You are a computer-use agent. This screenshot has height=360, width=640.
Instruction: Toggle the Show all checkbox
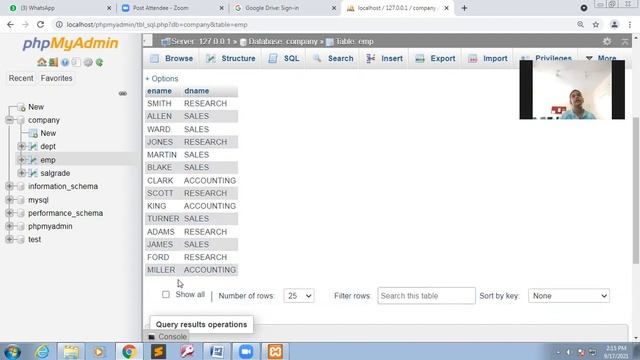tap(166, 294)
